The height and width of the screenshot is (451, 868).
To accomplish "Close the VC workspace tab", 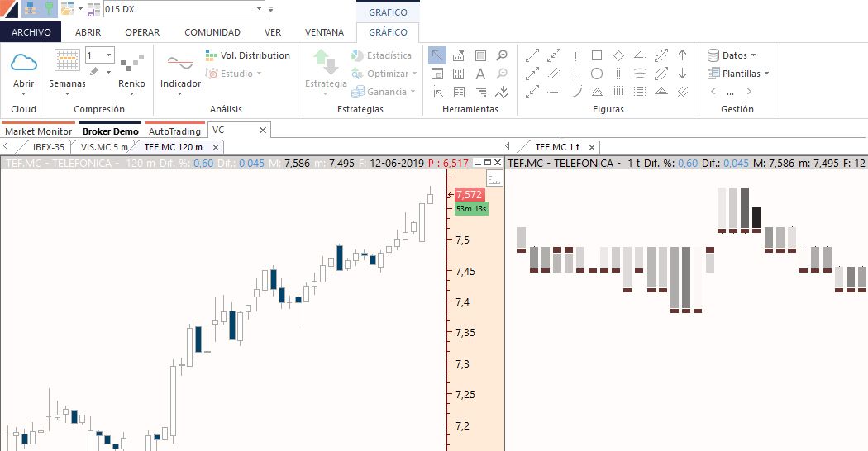I will tap(262, 130).
